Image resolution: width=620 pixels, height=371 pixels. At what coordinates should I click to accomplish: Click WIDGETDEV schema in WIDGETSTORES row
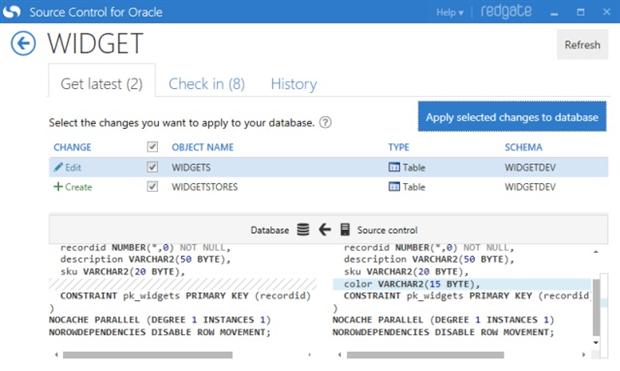pos(530,187)
